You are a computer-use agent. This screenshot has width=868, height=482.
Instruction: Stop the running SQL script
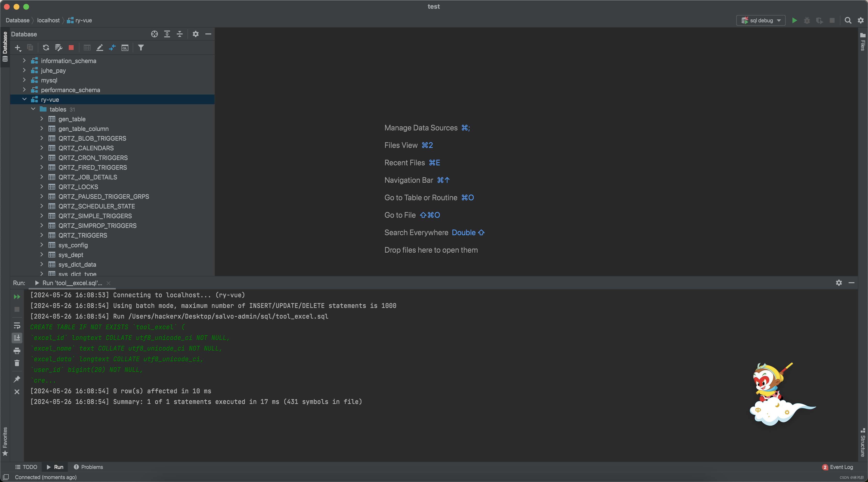tap(71, 48)
